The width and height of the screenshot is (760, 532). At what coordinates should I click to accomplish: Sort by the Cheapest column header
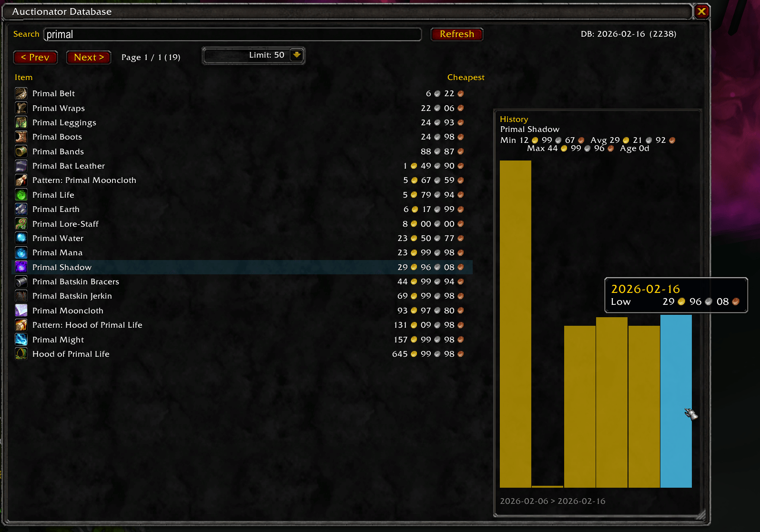tap(466, 77)
